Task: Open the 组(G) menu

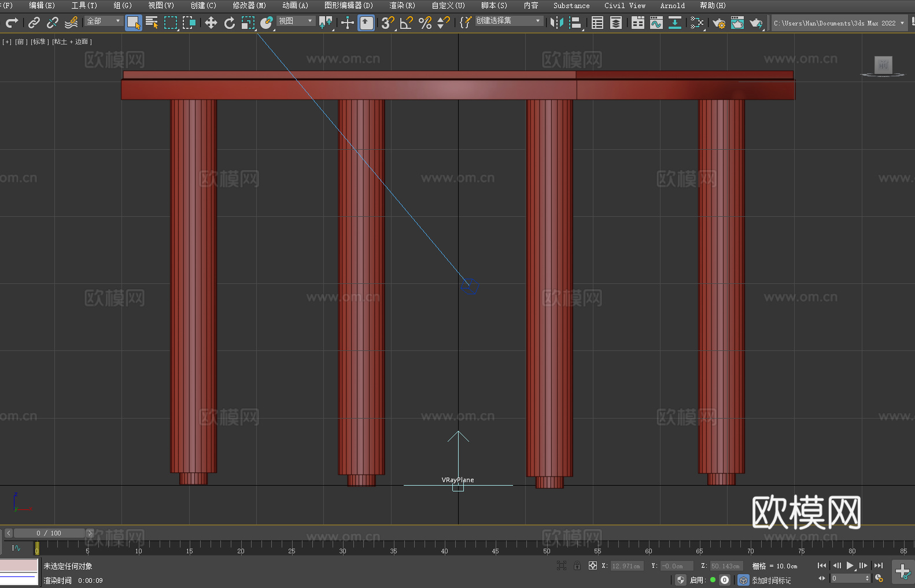Action: [x=123, y=6]
